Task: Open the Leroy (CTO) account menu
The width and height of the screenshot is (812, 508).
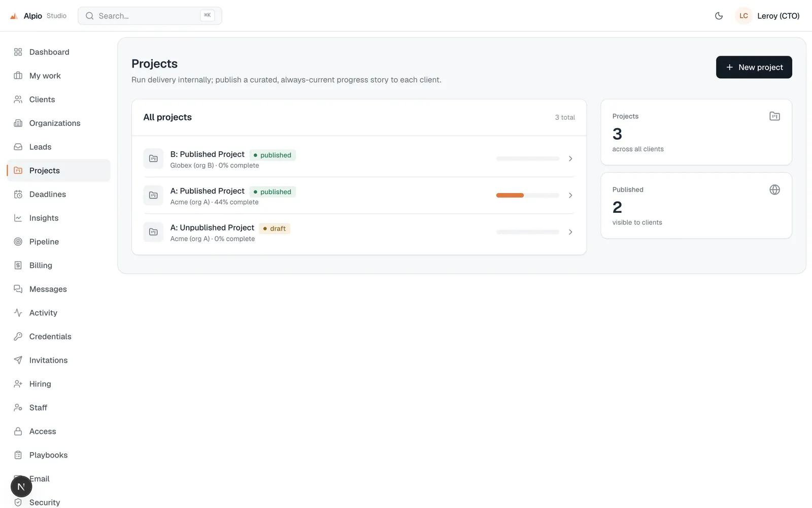Action: 768,16
